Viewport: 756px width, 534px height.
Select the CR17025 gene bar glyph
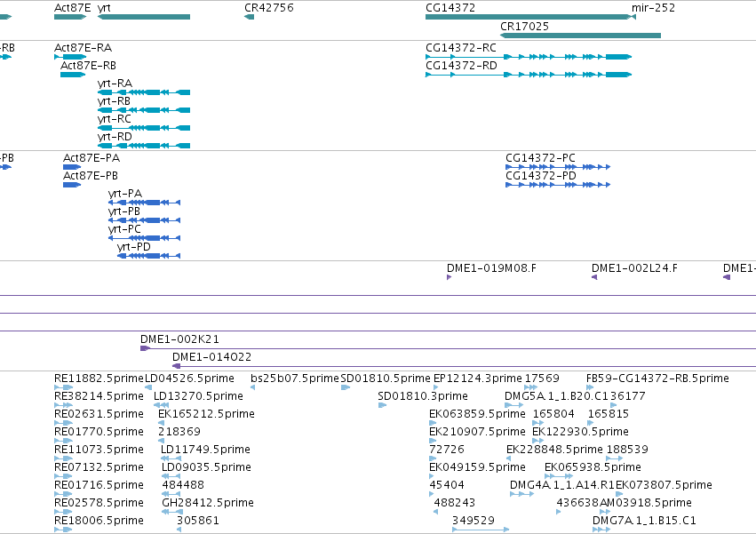coord(580,36)
